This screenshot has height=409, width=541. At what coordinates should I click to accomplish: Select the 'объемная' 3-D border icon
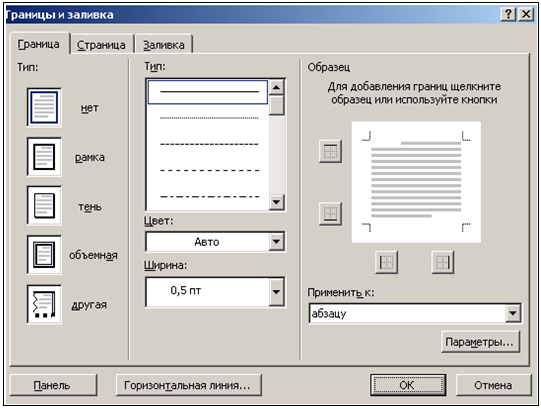pyautogui.click(x=44, y=255)
